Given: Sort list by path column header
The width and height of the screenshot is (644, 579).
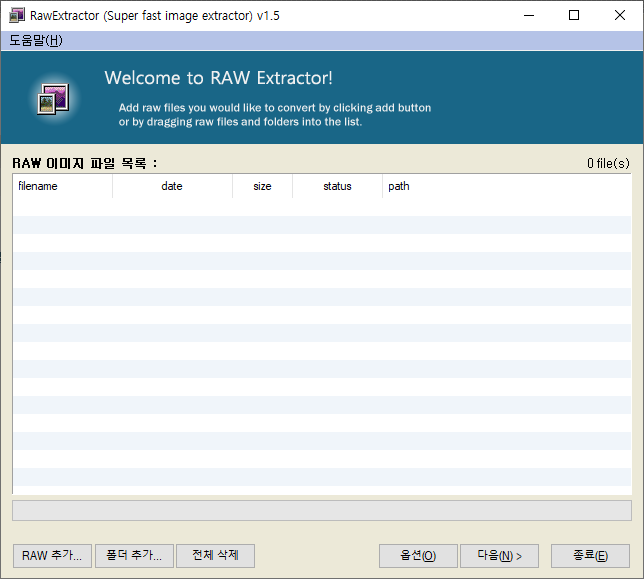Looking at the screenshot, I should 506,186.
